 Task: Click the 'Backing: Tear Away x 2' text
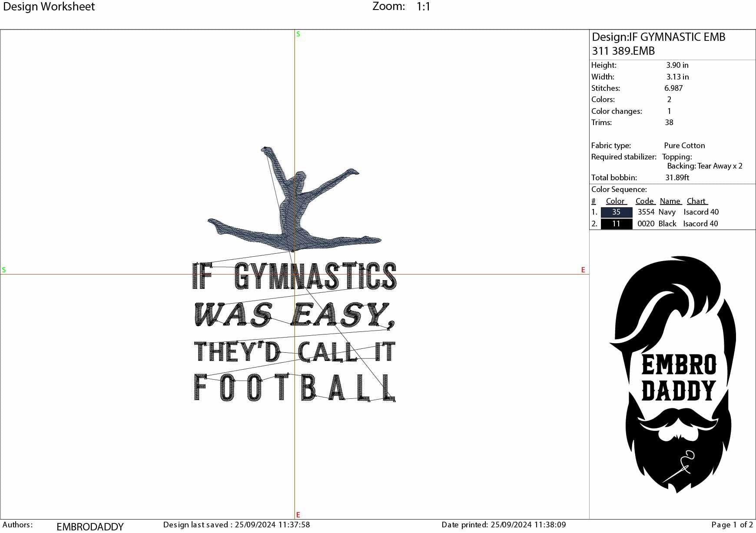click(x=705, y=166)
